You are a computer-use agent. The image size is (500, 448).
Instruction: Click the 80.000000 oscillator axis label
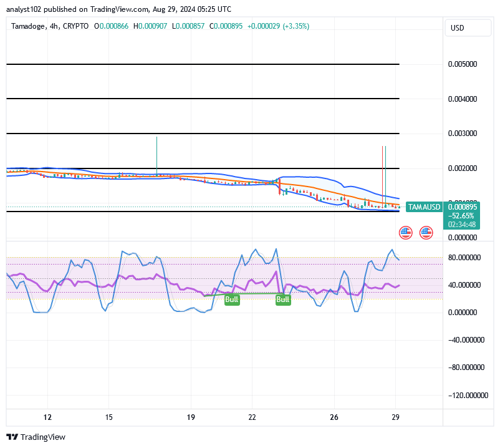[x=464, y=258]
